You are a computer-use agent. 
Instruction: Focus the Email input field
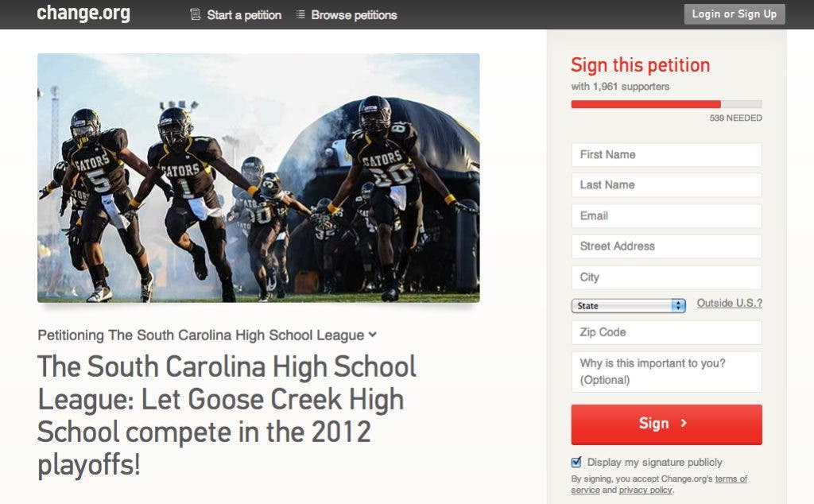click(x=667, y=216)
